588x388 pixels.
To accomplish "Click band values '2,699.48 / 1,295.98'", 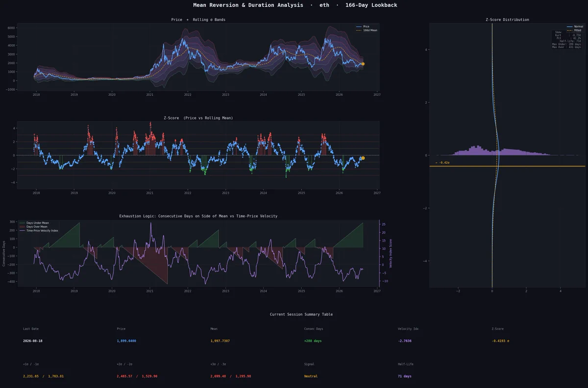I will click(231, 376).
